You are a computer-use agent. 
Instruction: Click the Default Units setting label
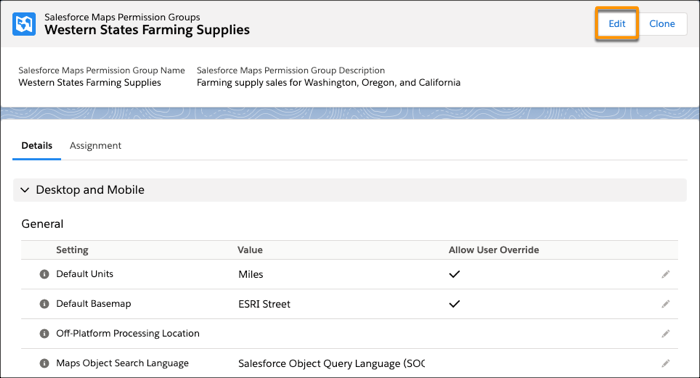(84, 274)
